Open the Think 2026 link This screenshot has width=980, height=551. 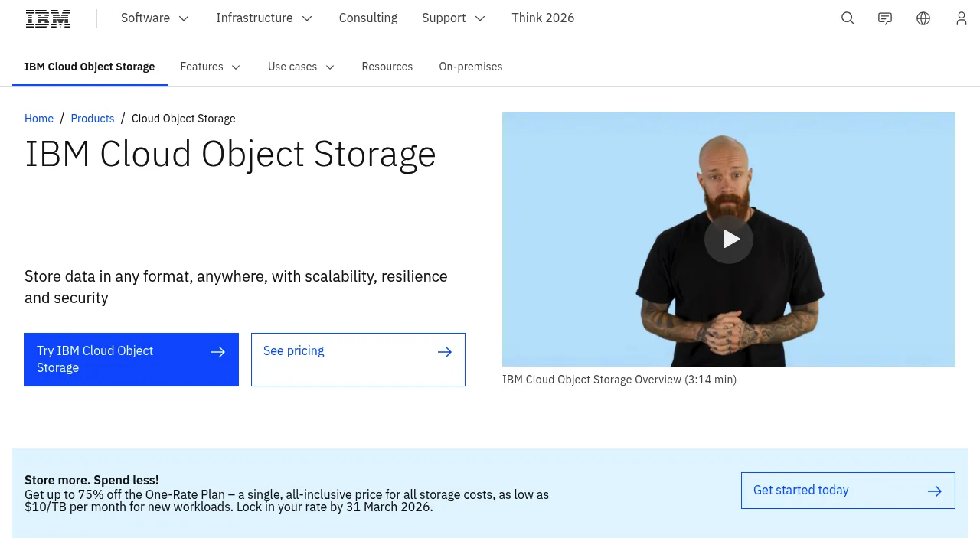543,18
